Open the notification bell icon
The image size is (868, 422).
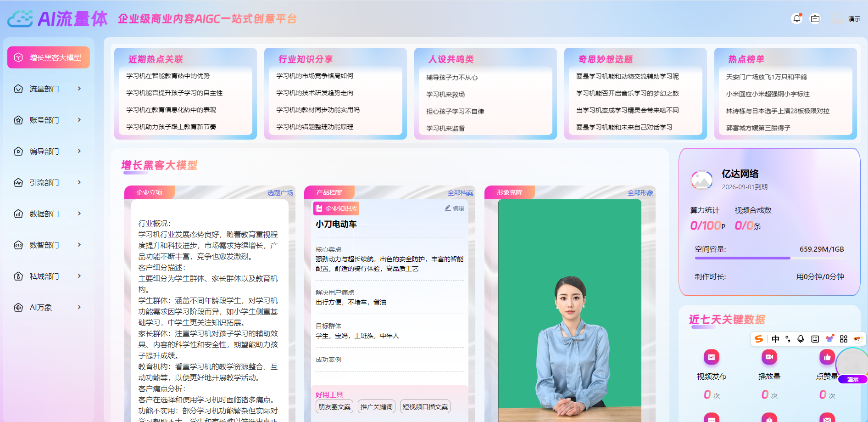pos(797,18)
